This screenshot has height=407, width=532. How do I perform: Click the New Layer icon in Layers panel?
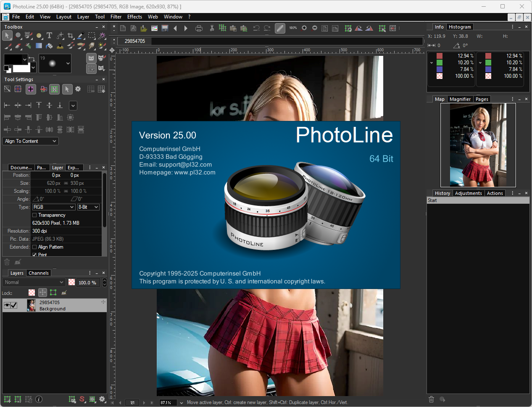pos(7,399)
